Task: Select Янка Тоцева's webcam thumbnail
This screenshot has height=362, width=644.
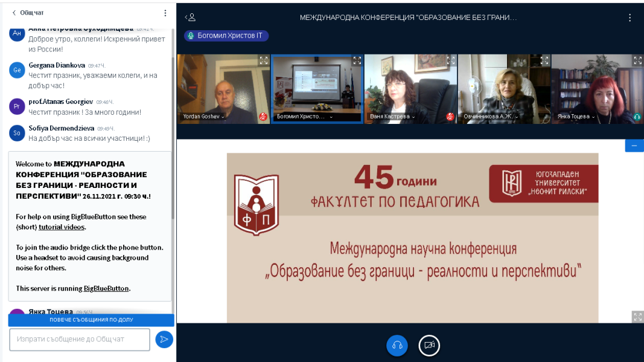Action: pyautogui.click(x=598, y=89)
